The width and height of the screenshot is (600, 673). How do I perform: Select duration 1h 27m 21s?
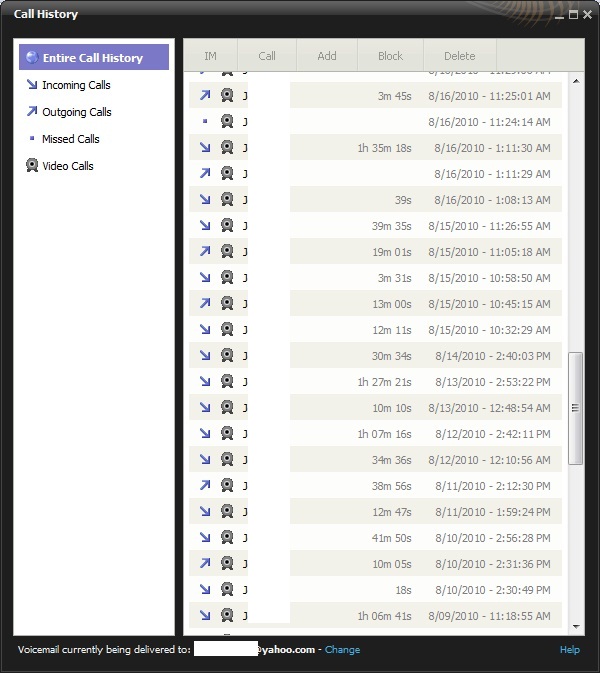click(x=385, y=382)
